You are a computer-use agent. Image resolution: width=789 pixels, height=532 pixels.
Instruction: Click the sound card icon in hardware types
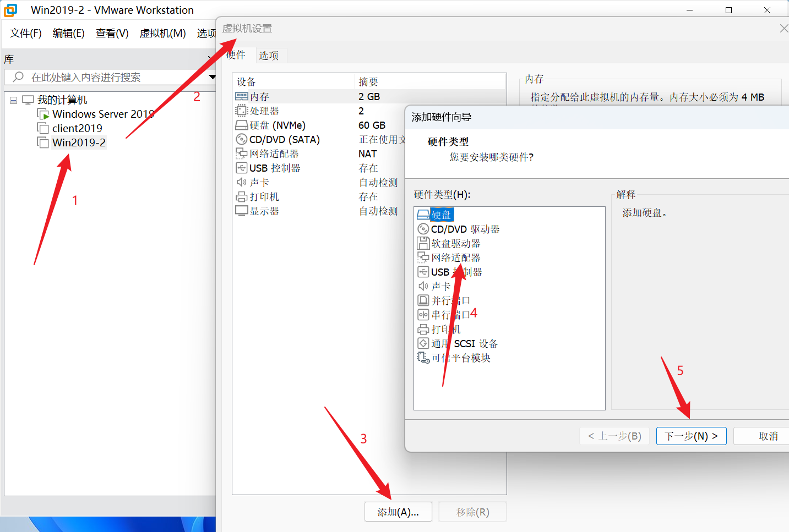(423, 286)
